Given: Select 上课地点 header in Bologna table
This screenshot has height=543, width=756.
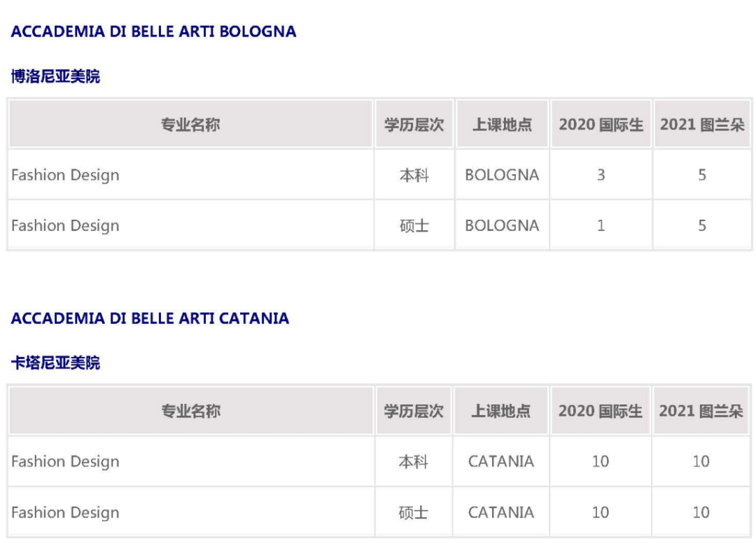Looking at the screenshot, I should (x=502, y=125).
